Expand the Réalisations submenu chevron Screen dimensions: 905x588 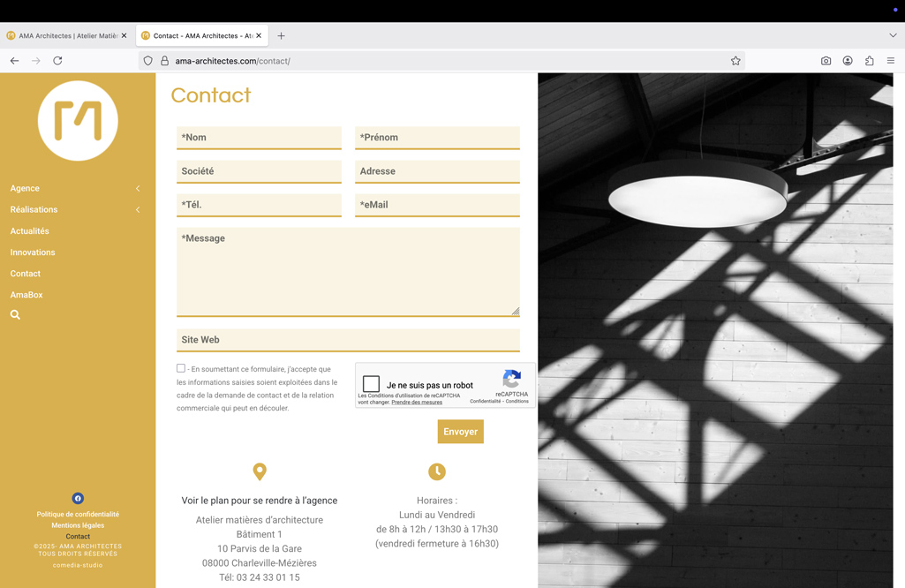[138, 209]
